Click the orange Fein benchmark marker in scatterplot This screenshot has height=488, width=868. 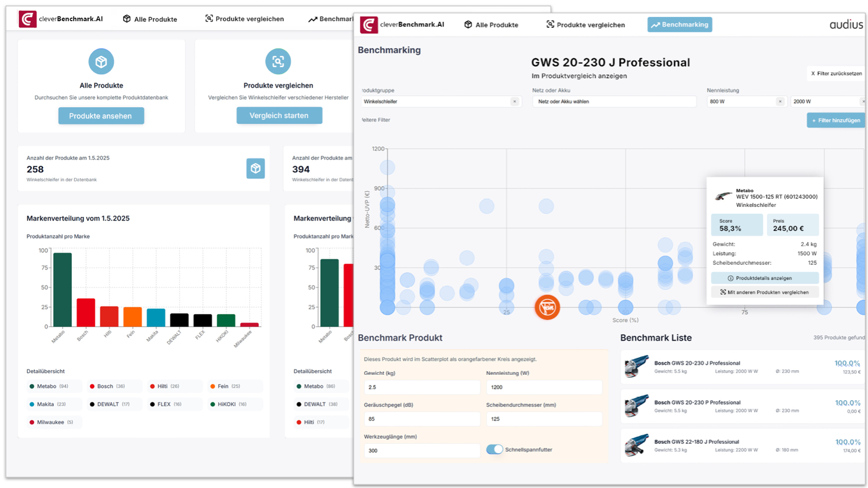[x=547, y=307]
